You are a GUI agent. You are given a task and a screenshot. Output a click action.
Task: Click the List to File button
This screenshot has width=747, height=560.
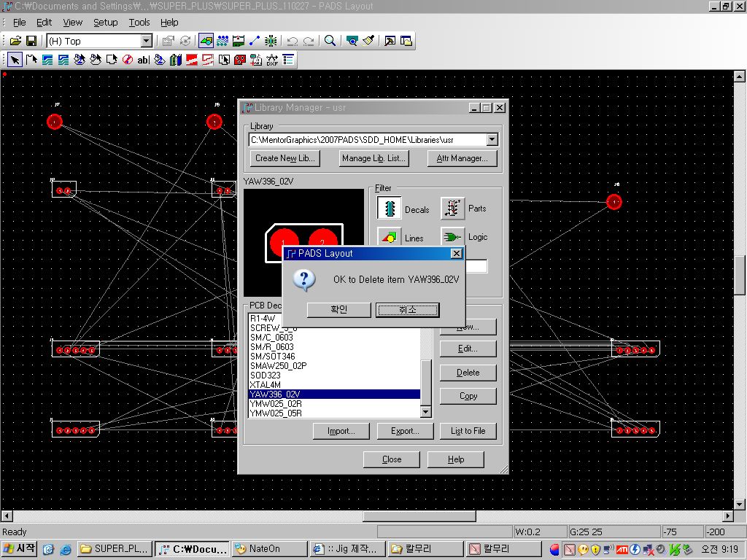coord(468,431)
